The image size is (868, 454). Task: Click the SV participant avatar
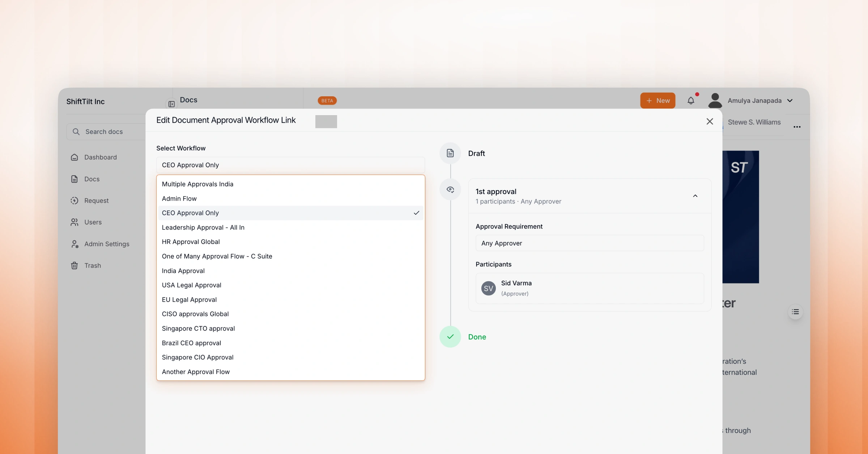[489, 288]
